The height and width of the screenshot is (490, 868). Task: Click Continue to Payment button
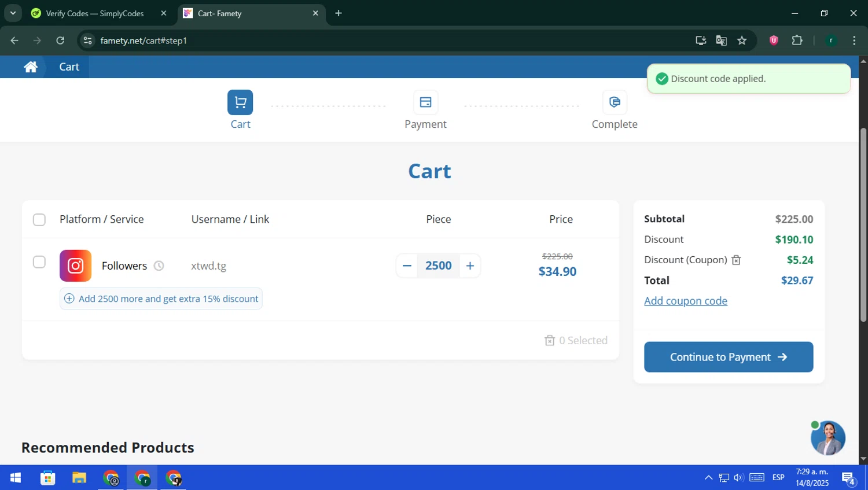(729, 357)
